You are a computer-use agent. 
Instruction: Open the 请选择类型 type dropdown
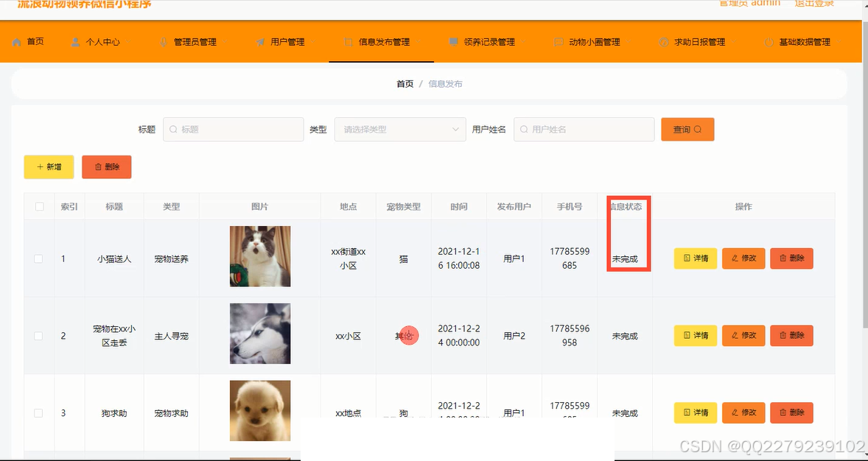coord(399,129)
